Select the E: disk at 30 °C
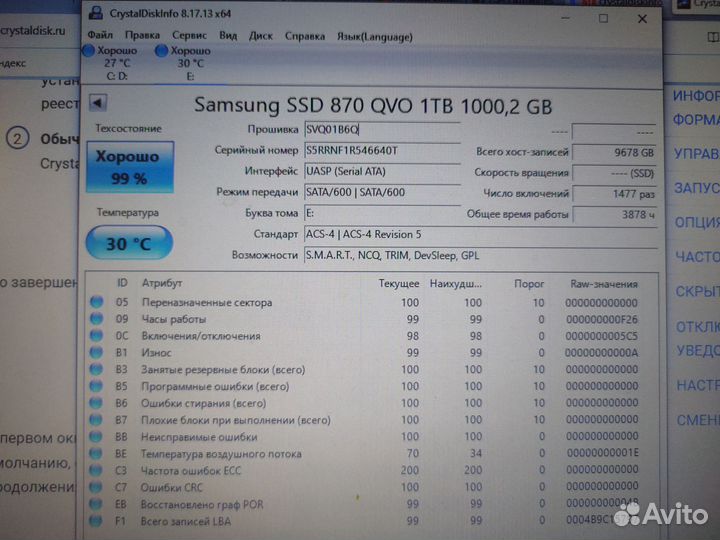 click(184, 63)
